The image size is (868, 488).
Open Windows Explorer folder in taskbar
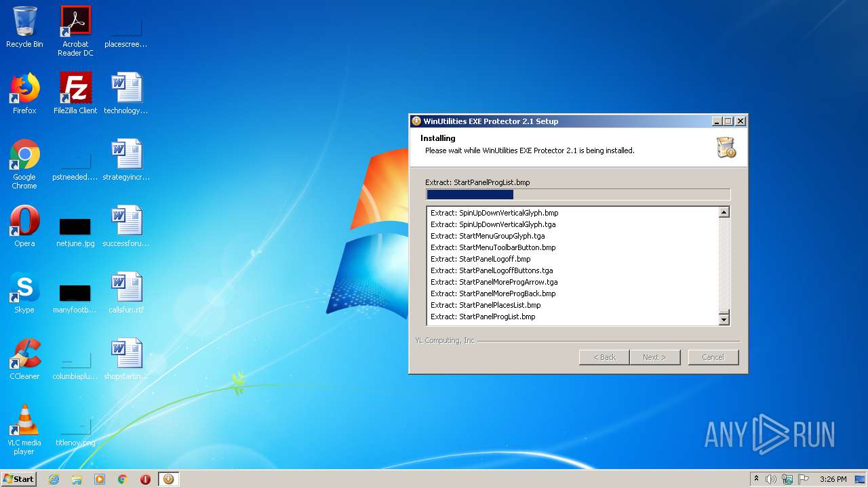(77, 479)
